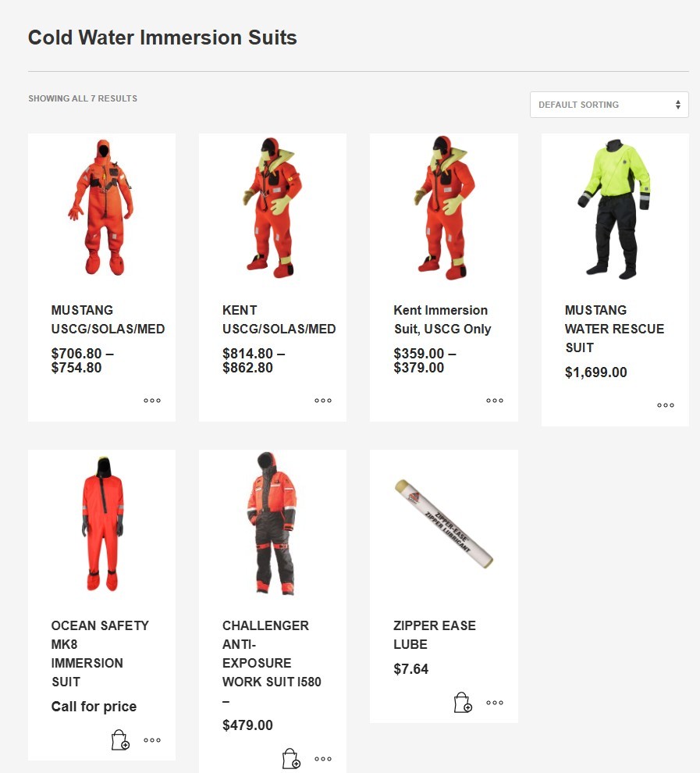The image size is (700, 773).
Task: Open the Default Sorting dropdown
Action: point(609,105)
